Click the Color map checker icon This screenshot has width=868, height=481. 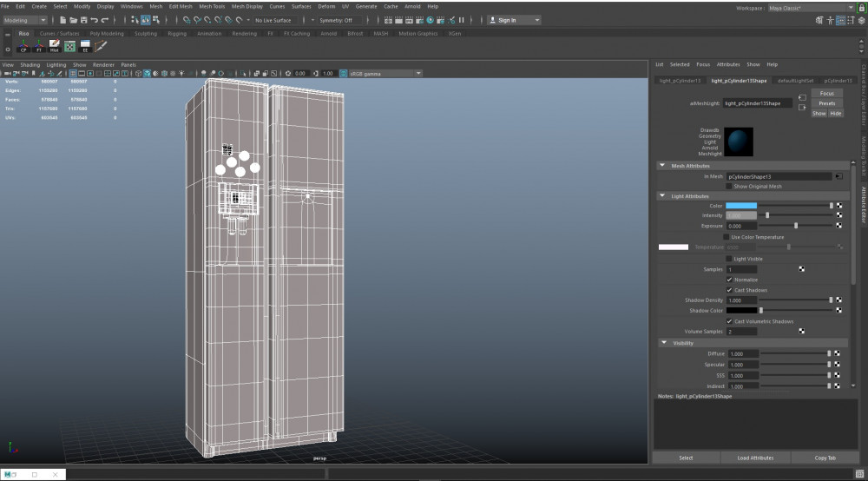click(x=839, y=206)
